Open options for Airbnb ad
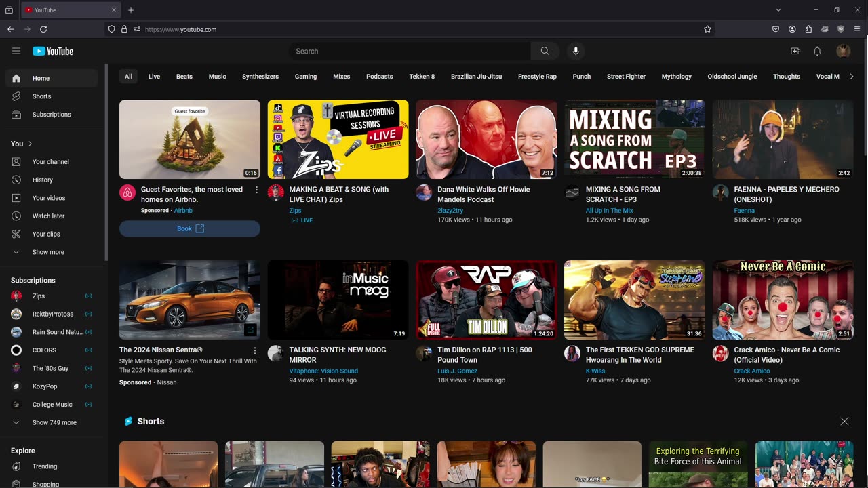Screen dimensions: 868x488 point(256,190)
